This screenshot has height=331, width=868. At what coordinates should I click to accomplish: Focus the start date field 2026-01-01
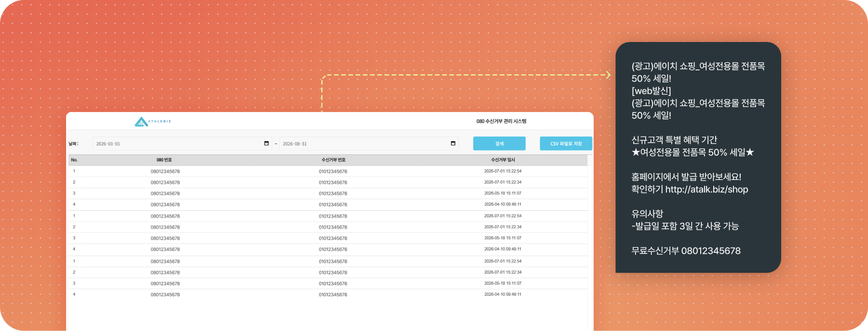coord(182,143)
